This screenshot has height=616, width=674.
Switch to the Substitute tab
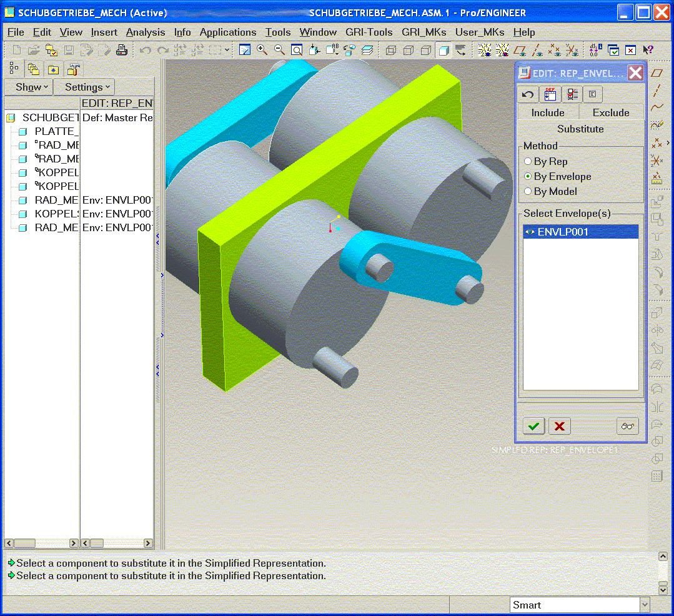coord(580,129)
